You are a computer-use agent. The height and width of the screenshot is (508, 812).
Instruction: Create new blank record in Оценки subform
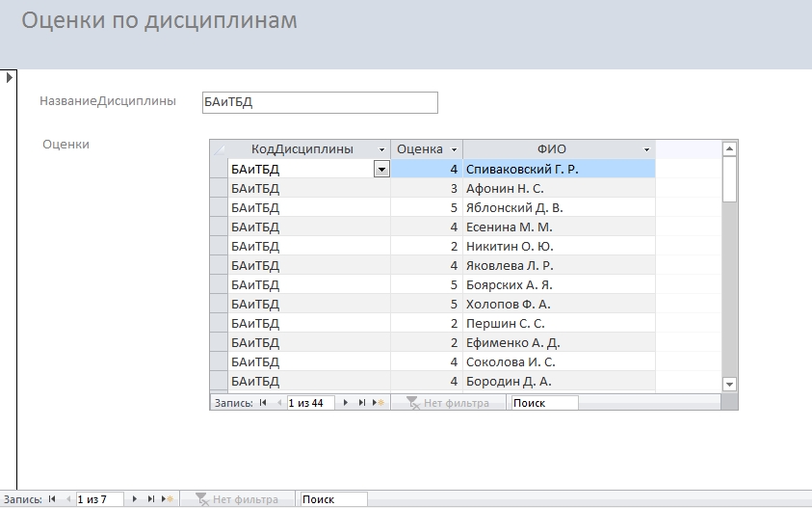pos(379,402)
